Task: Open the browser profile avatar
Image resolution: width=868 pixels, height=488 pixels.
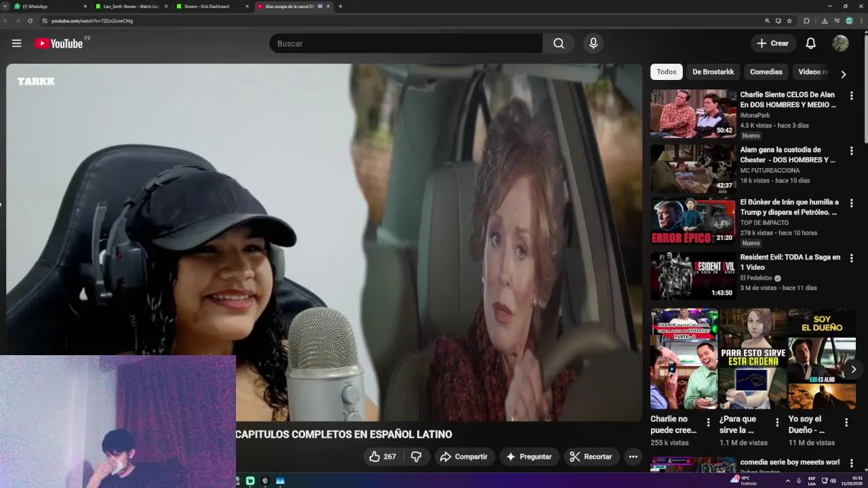Action: point(849,21)
